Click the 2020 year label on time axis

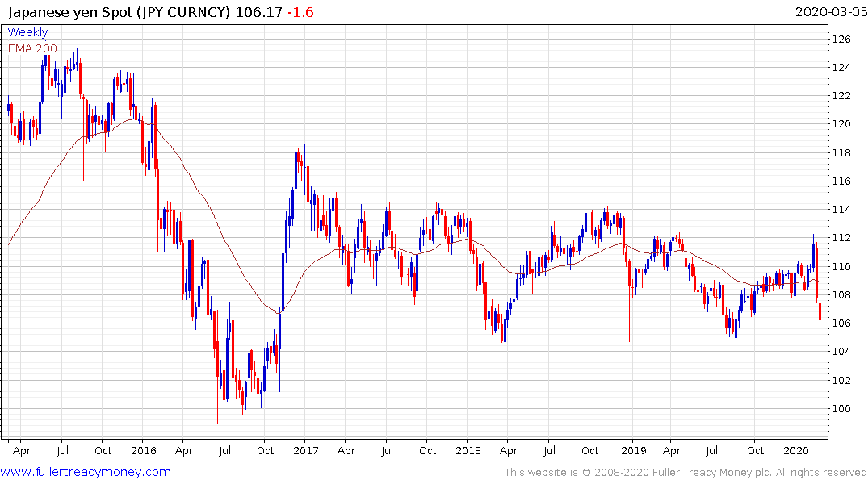point(797,451)
